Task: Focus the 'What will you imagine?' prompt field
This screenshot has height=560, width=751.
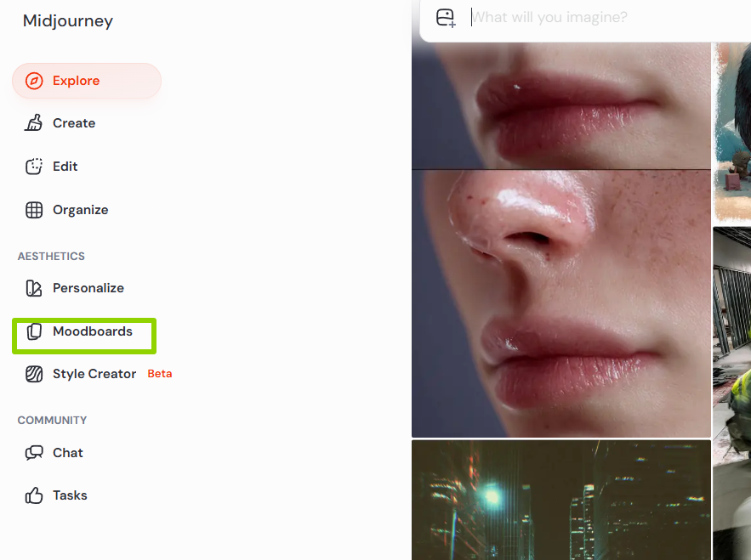Action: (x=608, y=17)
